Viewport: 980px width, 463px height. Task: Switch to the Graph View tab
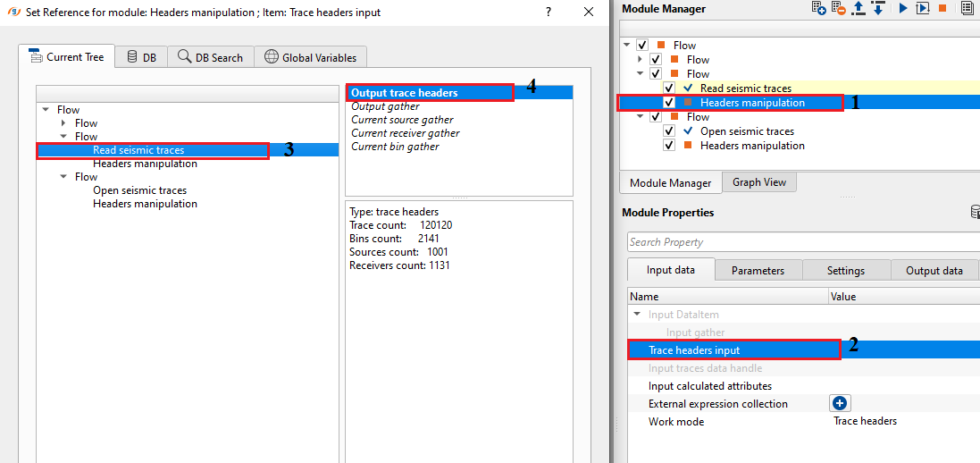(759, 182)
